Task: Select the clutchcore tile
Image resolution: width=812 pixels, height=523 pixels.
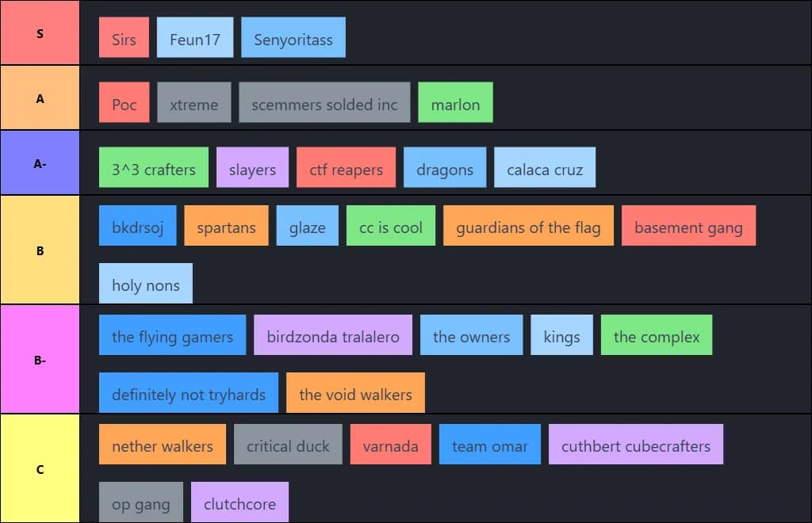Action: (239, 502)
